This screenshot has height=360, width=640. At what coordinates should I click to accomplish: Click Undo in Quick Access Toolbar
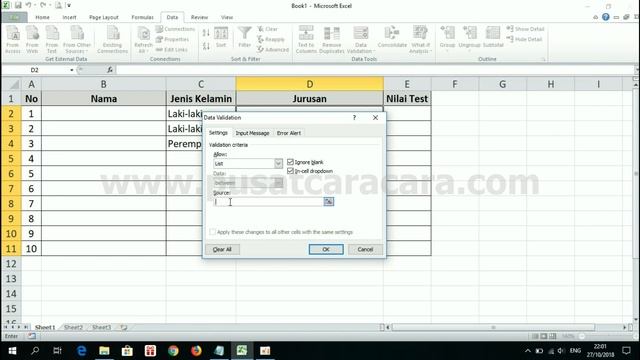point(29,5)
